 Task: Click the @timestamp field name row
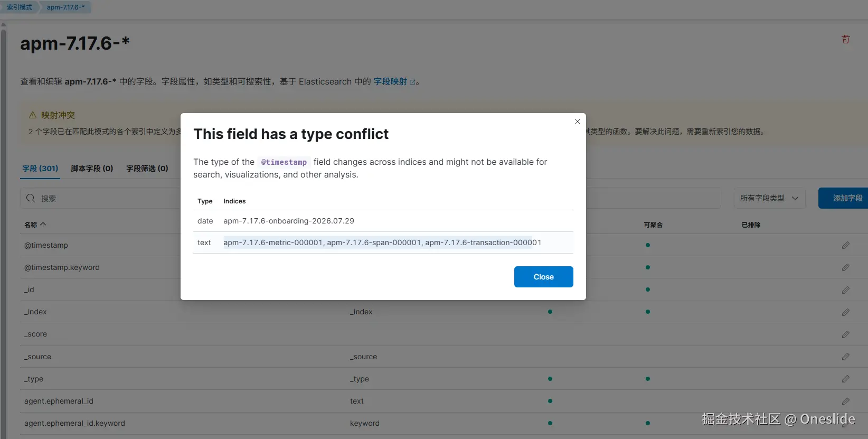click(x=46, y=245)
